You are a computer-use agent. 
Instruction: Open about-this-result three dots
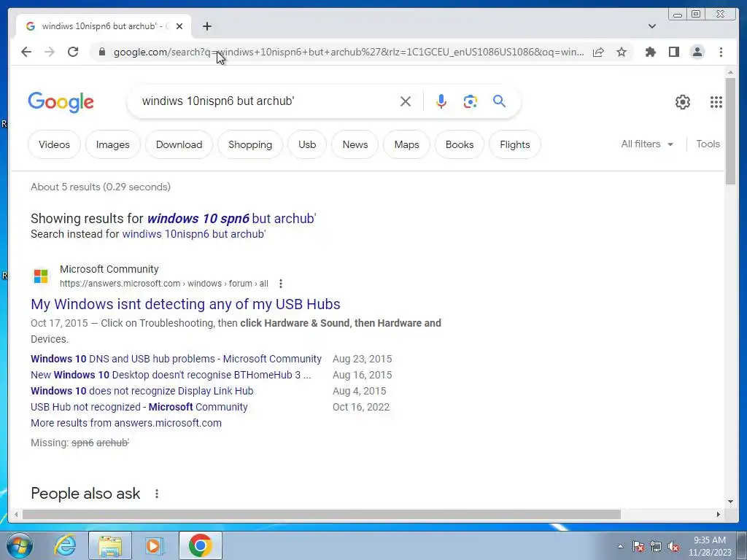[x=281, y=284]
